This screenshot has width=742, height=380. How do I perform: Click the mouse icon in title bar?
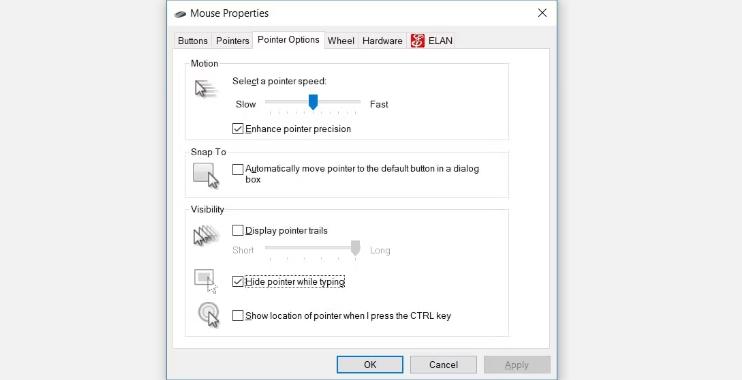(x=180, y=14)
